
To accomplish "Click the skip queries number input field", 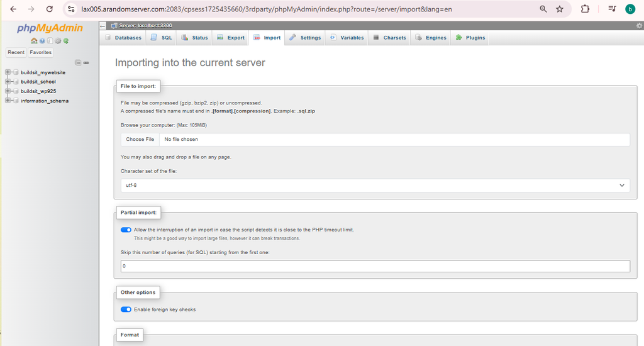I will click(375, 266).
